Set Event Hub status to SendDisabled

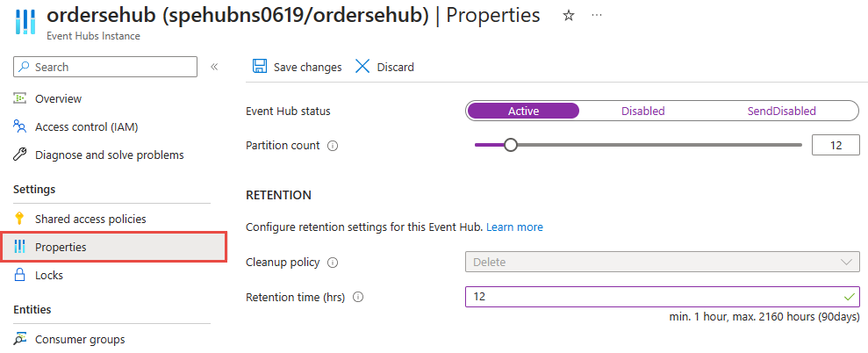click(x=781, y=111)
